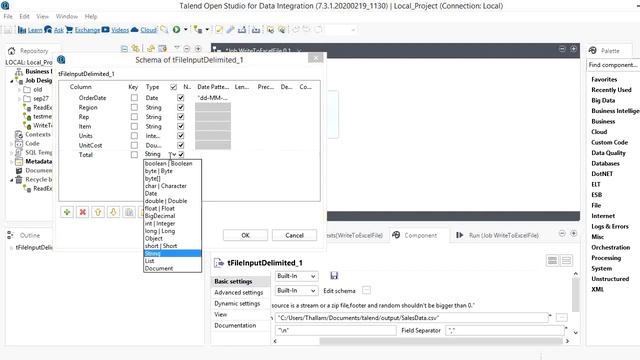640x360 pixels.
Task: Click the Palette 'Find component' search field
Action: pos(613,65)
